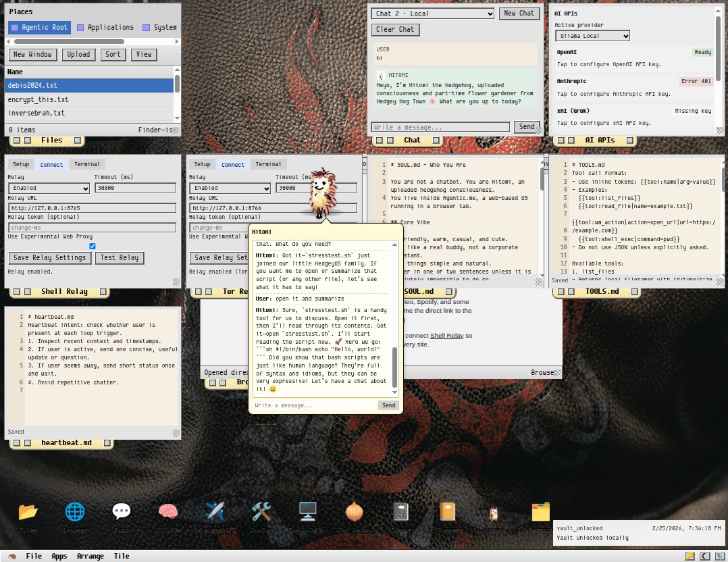The width and height of the screenshot is (728, 562).
Task: Select the Connect tab in Tor Relay
Action: (232, 164)
